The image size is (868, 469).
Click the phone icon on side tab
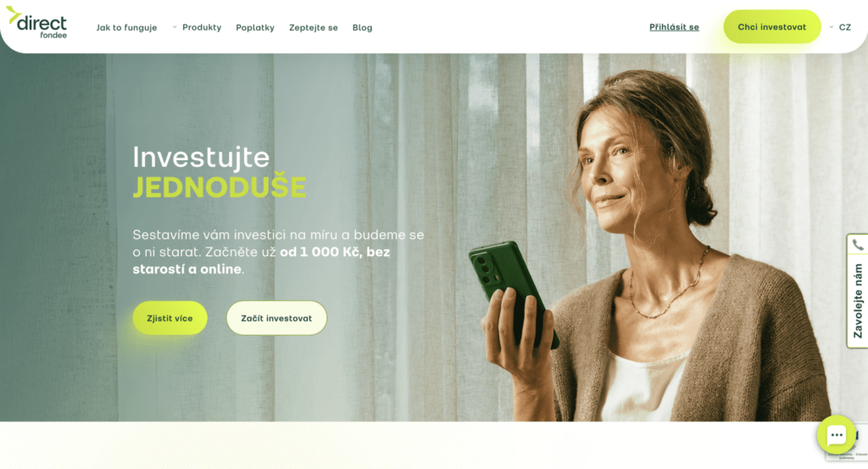coord(858,245)
